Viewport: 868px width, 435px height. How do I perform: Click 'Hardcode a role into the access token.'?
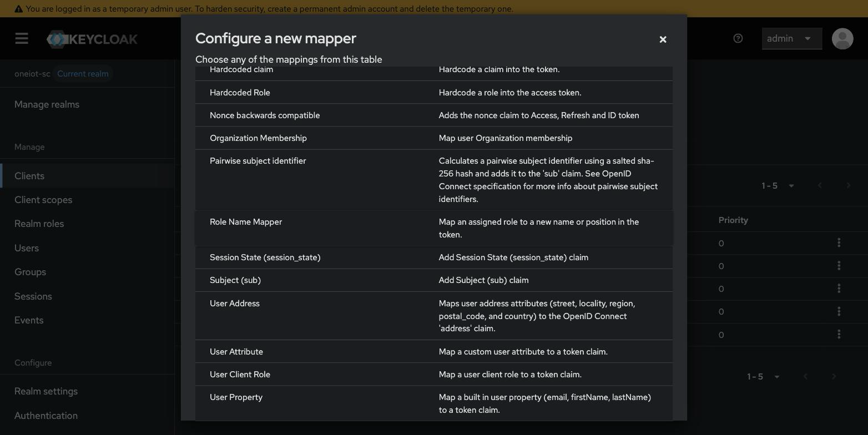(x=510, y=93)
